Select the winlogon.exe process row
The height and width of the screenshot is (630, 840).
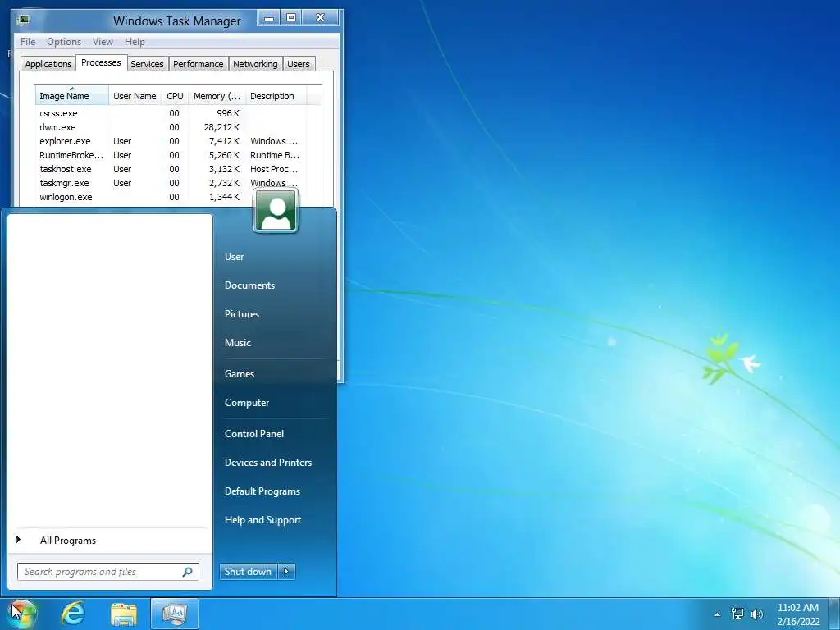point(178,197)
